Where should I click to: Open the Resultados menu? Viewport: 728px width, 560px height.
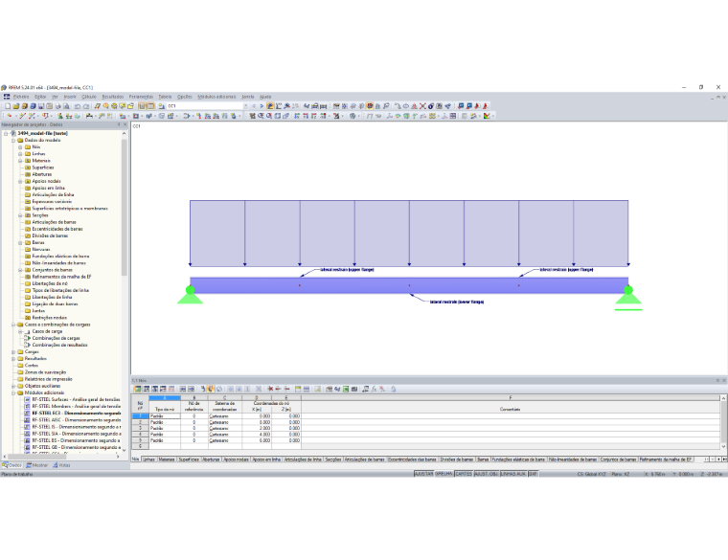tap(113, 97)
